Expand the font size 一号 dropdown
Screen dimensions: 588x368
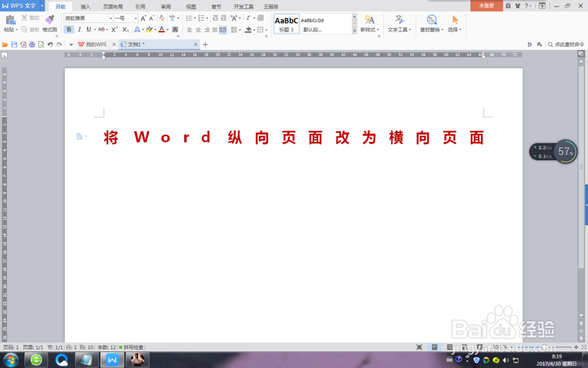click(x=135, y=17)
